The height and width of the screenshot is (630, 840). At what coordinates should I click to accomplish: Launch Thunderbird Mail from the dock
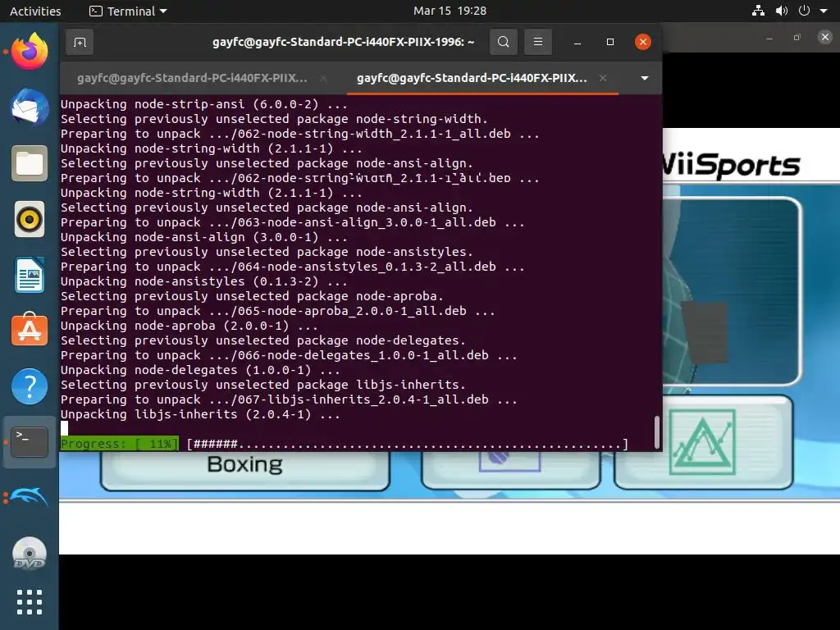tap(30, 107)
